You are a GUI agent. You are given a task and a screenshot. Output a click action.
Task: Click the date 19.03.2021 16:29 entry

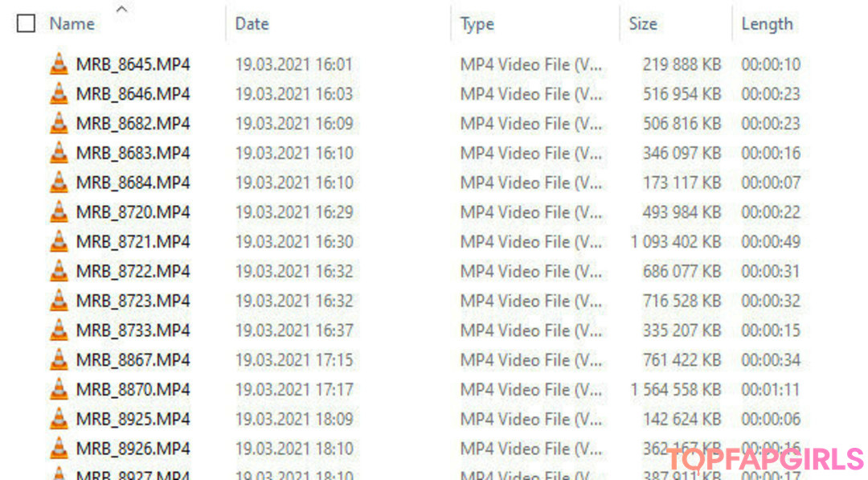coord(294,212)
